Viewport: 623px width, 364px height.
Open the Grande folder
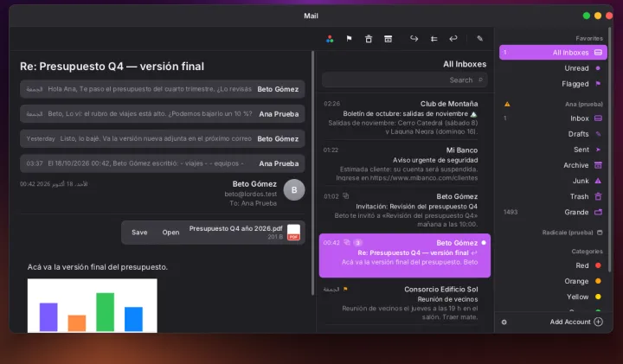tap(553, 212)
